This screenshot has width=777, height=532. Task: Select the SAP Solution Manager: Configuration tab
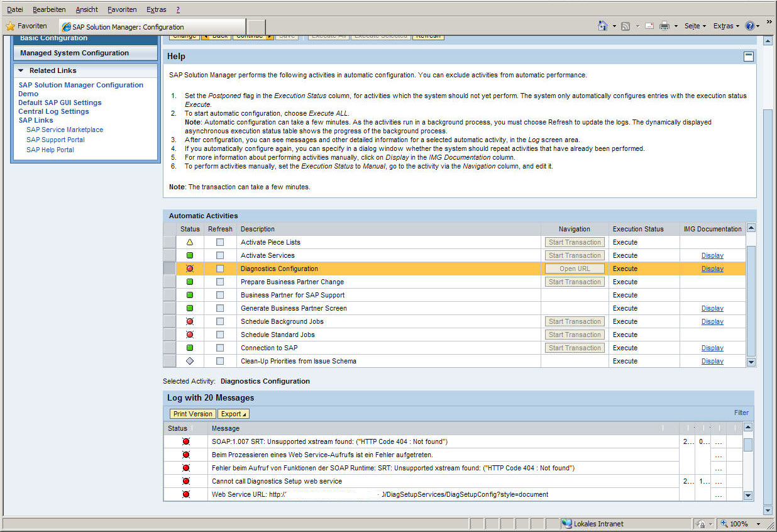tap(152, 27)
